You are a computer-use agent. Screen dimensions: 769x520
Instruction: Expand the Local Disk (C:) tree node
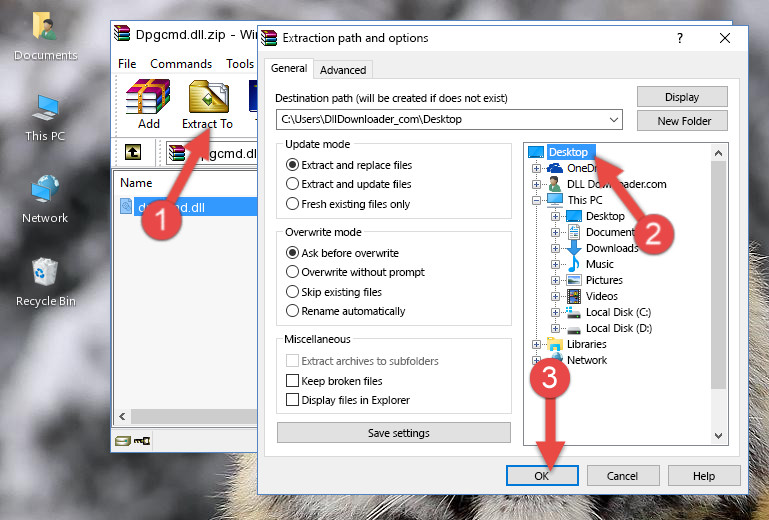pos(555,312)
